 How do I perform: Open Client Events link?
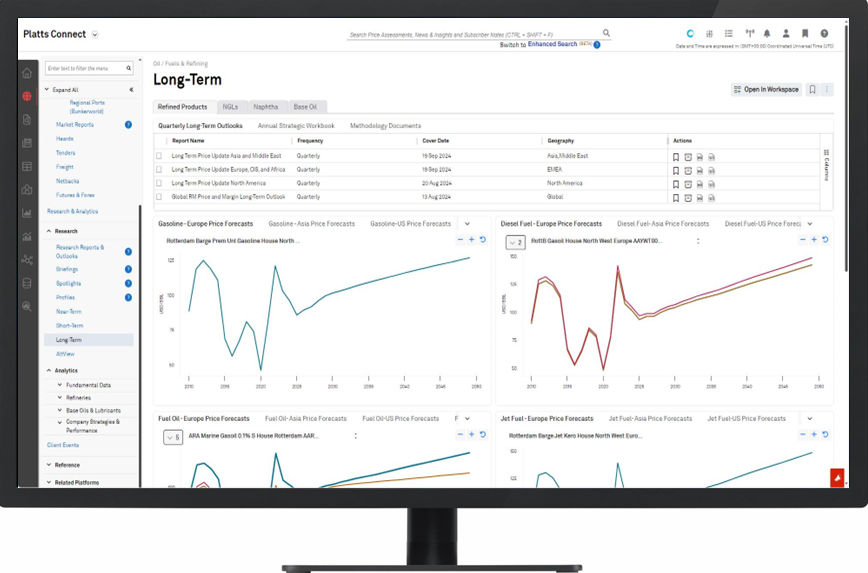[63, 445]
